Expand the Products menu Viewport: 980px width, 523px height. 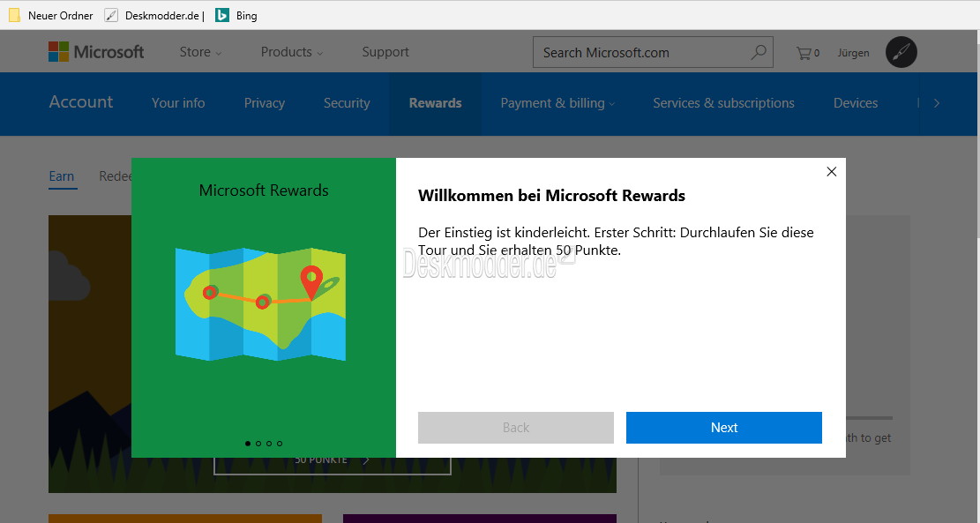click(292, 53)
